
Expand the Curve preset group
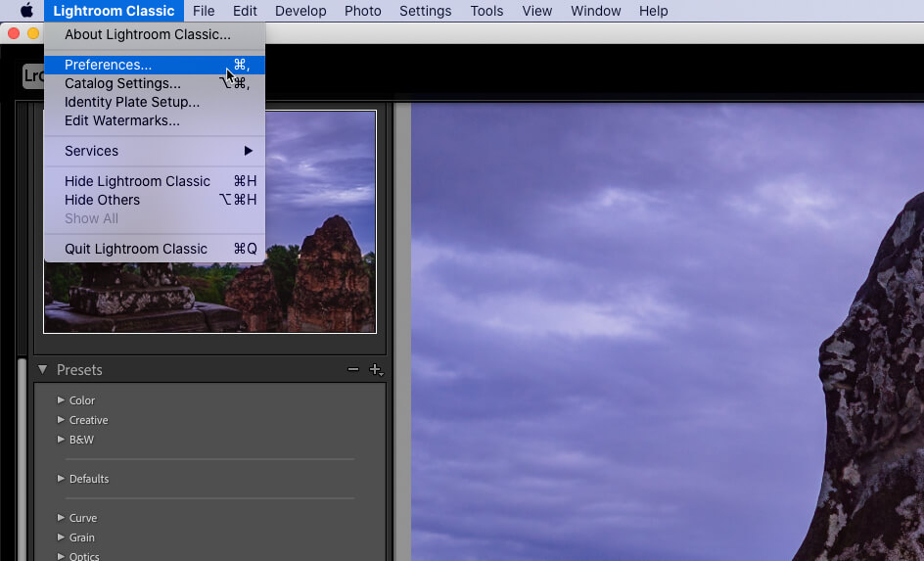coord(61,518)
